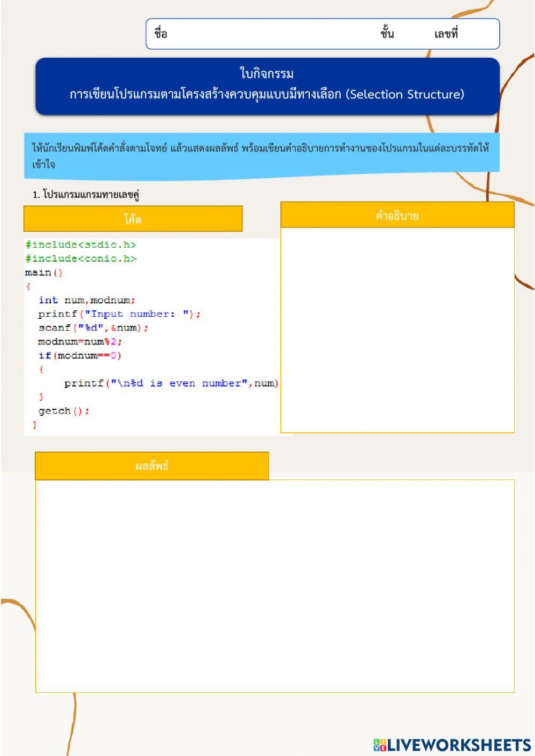
Task: Click inside the คำอธิบาย answer box
Action: 397,329
